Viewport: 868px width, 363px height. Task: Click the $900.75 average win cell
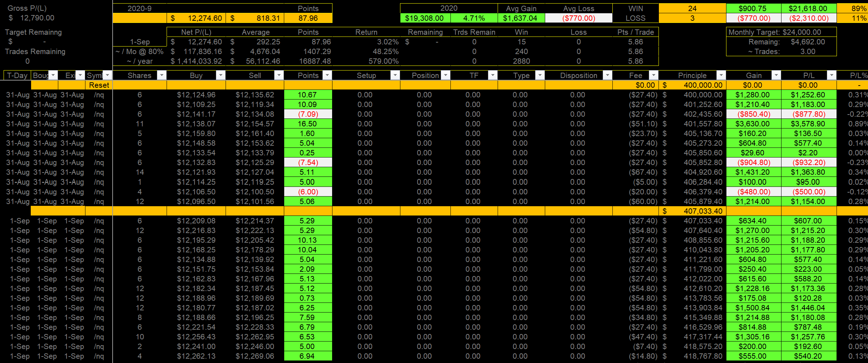754,8
